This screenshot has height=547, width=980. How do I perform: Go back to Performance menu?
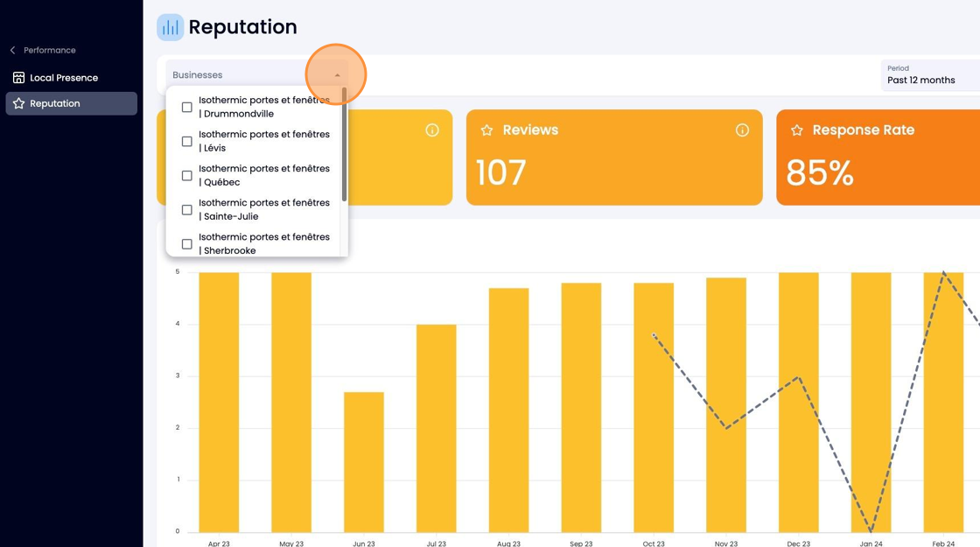pyautogui.click(x=43, y=50)
